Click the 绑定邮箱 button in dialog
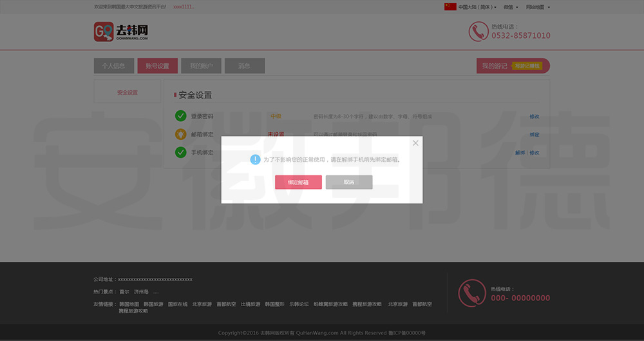This screenshot has height=341, width=644. 298,182
